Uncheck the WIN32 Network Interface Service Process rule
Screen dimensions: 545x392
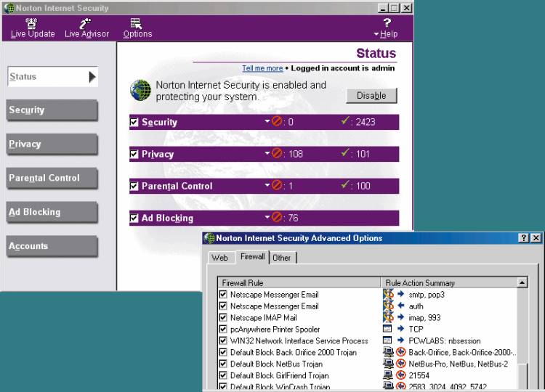tap(223, 340)
